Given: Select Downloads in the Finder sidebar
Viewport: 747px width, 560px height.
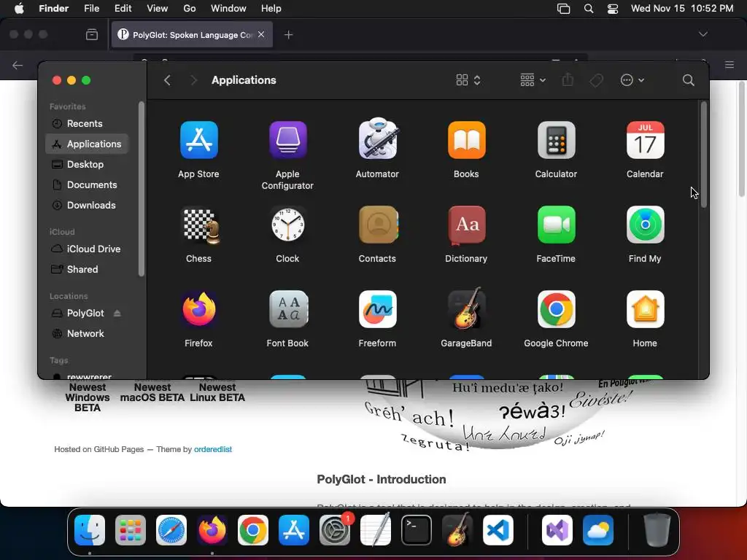Looking at the screenshot, I should pos(87,205).
